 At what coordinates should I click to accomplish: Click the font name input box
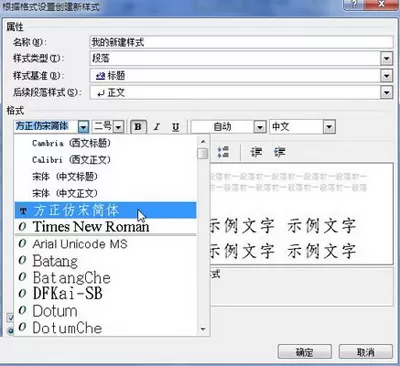(47, 127)
